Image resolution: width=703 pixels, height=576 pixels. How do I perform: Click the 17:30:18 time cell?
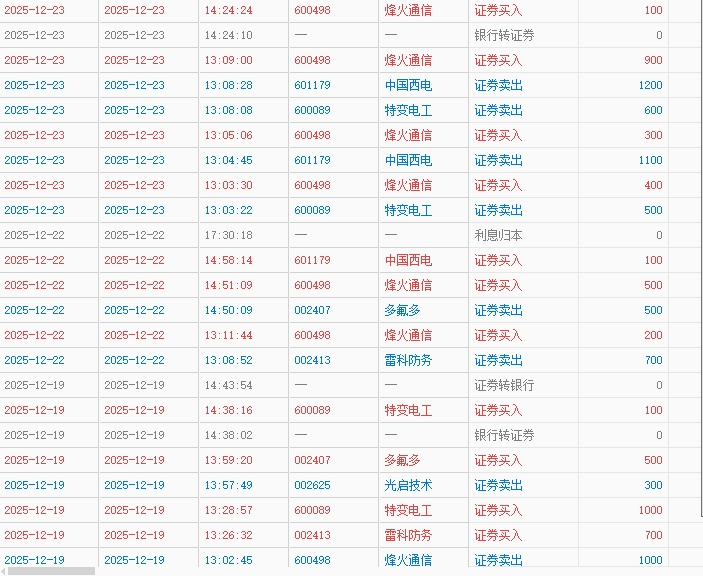[x=229, y=235]
